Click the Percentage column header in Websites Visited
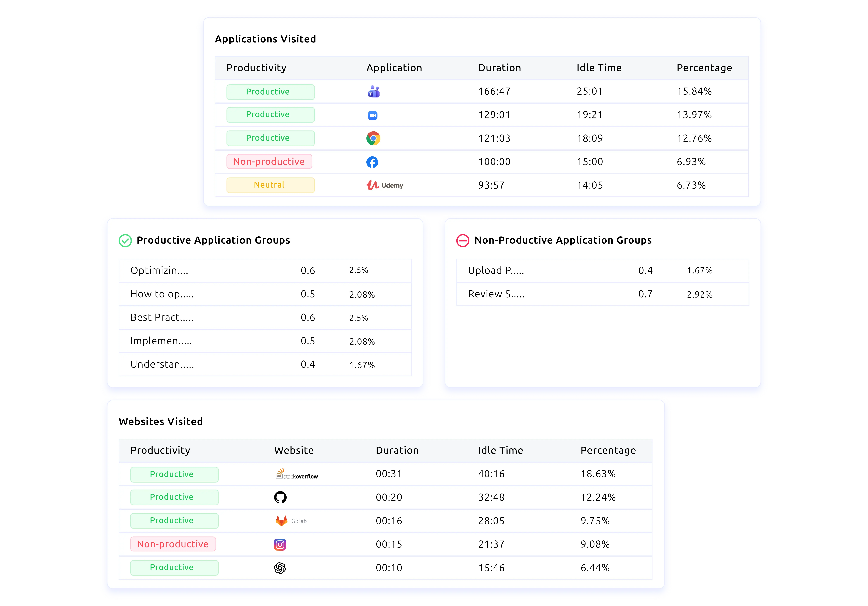868x606 pixels. point(608,450)
